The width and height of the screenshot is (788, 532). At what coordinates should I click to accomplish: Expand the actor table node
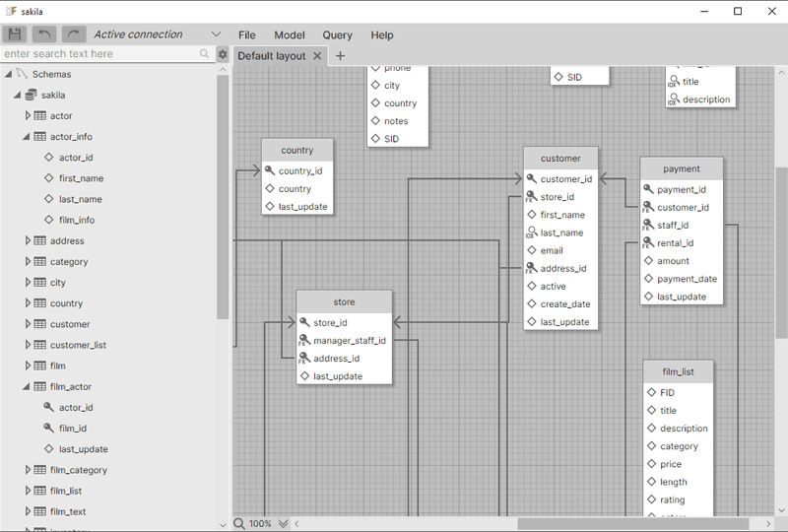(29, 116)
